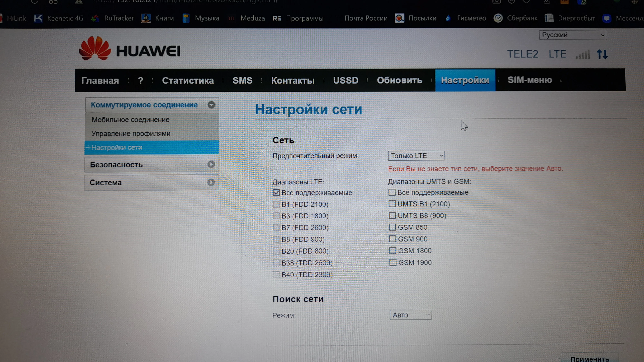
Task: Click the signal strength bars icon
Action: click(583, 55)
